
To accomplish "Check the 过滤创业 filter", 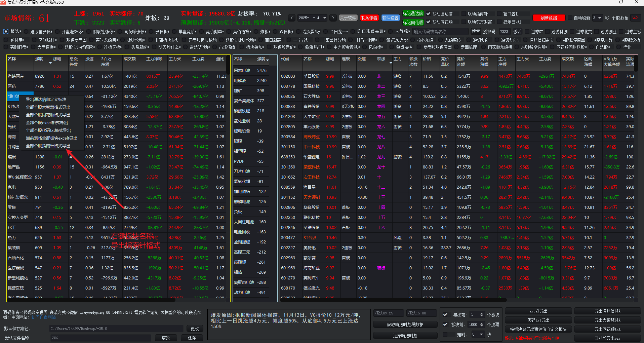I will coord(596,32).
